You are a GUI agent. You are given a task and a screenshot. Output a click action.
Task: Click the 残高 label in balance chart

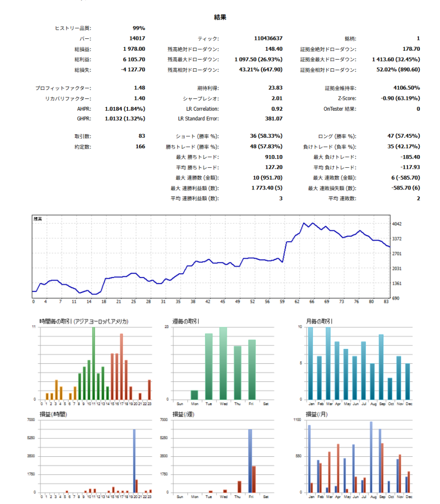pyautogui.click(x=37, y=218)
